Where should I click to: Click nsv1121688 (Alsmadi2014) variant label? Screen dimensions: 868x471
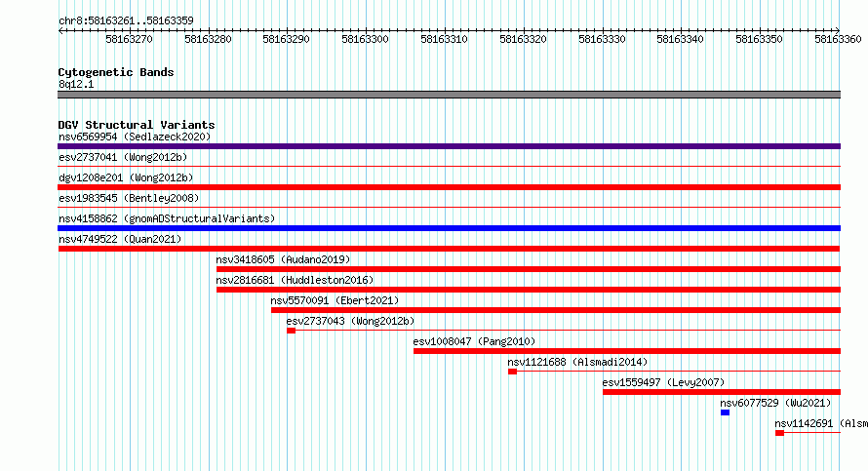click(577, 362)
